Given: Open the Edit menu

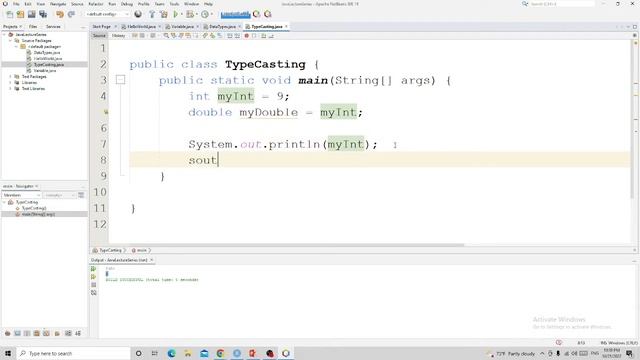Looking at the screenshot, I should 28,4.
